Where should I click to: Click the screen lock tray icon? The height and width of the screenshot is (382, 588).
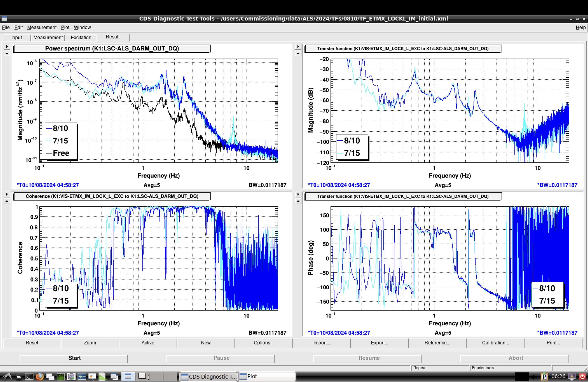(572, 377)
